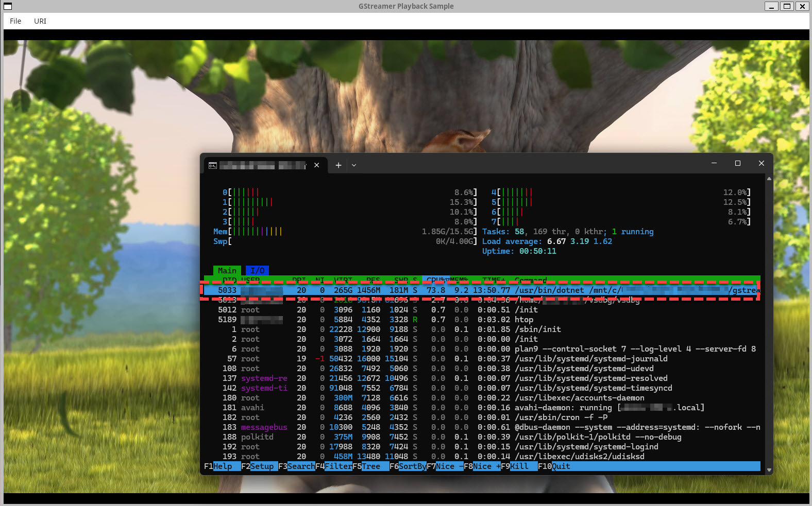Viewport: 812px width, 506px height.
Task: Close the active terminal tab
Action: click(317, 165)
